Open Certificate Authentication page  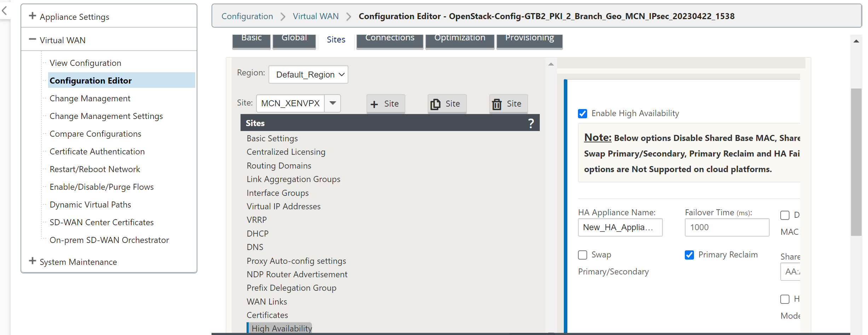coord(97,152)
